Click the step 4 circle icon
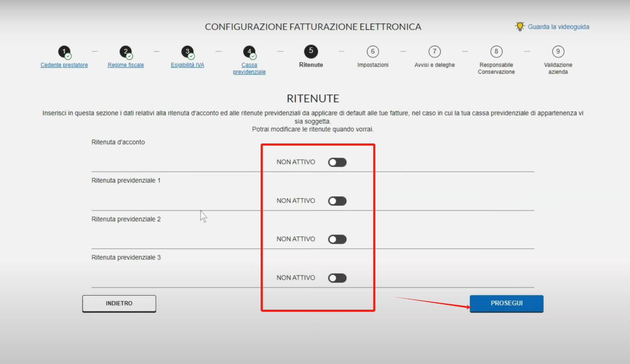 pyautogui.click(x=249, y=52)
